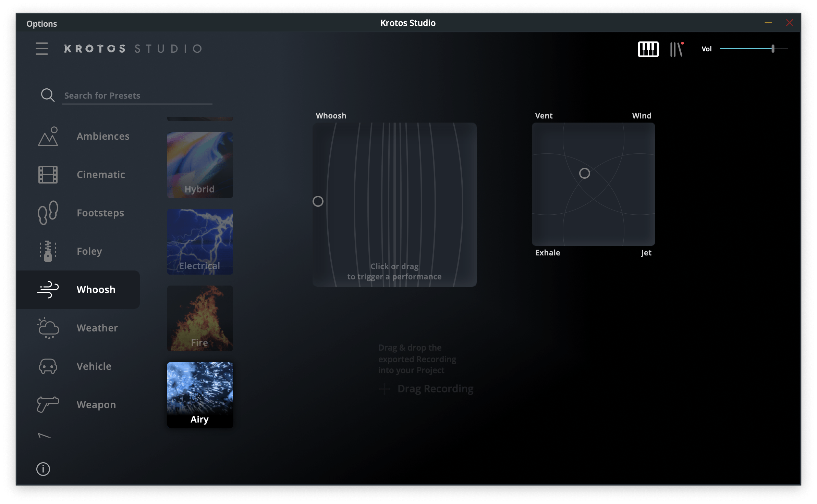This screenshot has width=817, height=504.
Task: Select the Cinematic film-strip icon
Action: (x=48, y=175)
